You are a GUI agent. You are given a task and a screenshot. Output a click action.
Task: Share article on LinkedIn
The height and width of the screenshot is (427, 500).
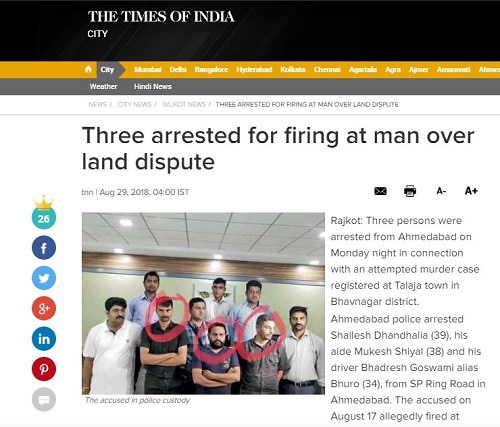pos(44,339)
